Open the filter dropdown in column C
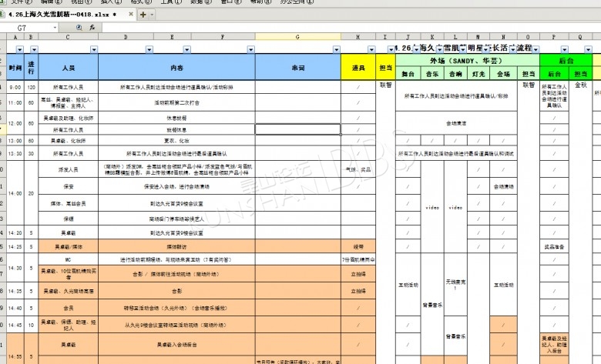This screenshot has width=601, height=364. (x=94, y=49)
